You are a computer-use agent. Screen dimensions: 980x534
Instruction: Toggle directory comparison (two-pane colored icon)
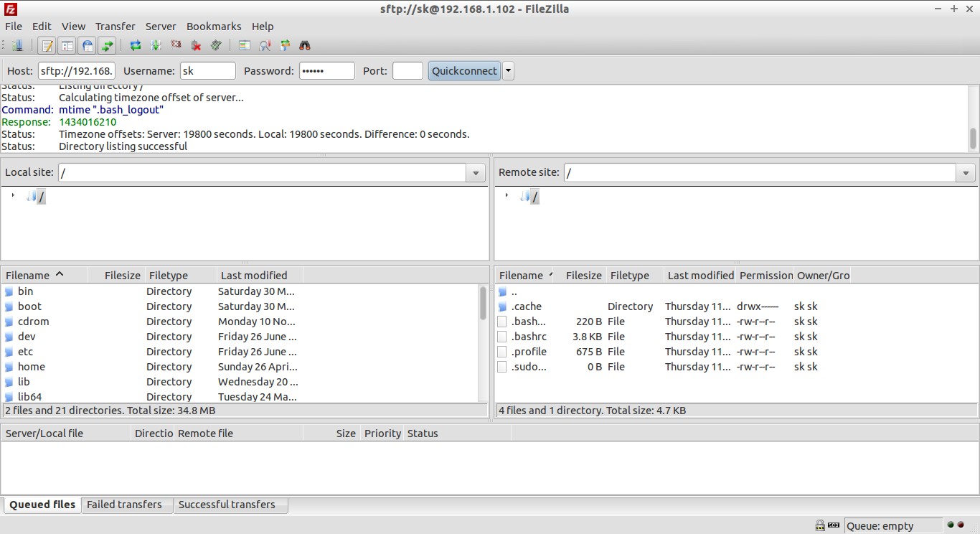point(245,45)
